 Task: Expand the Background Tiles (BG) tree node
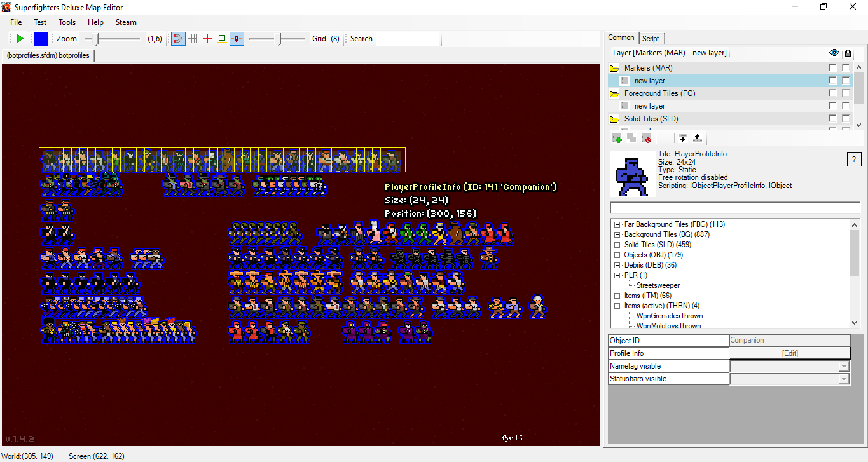click(x=617, y=234)
